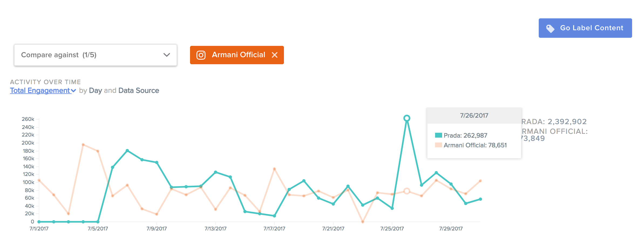
Task: Click the 7/26/2017 tooltip header
Action: [474, 115]
